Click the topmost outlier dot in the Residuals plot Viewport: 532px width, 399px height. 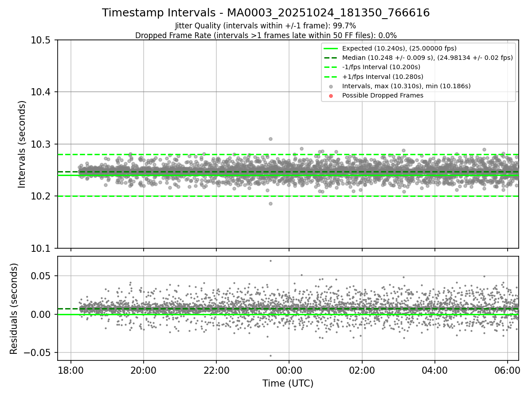coord(270,261)
